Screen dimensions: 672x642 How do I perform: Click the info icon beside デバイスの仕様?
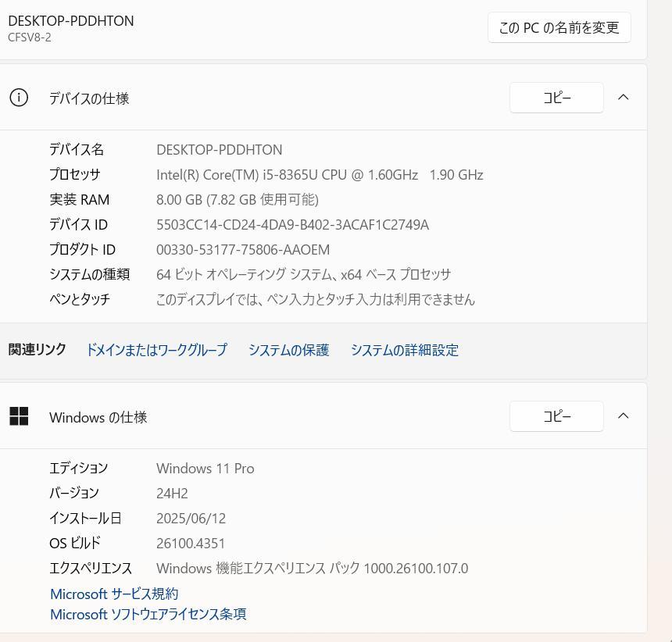pos(19,98)
